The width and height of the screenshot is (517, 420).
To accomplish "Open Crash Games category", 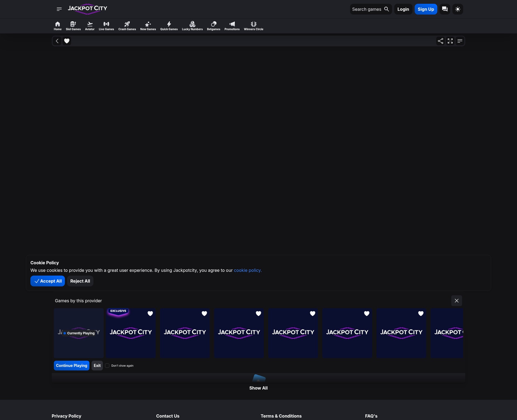I will [127, 26].
